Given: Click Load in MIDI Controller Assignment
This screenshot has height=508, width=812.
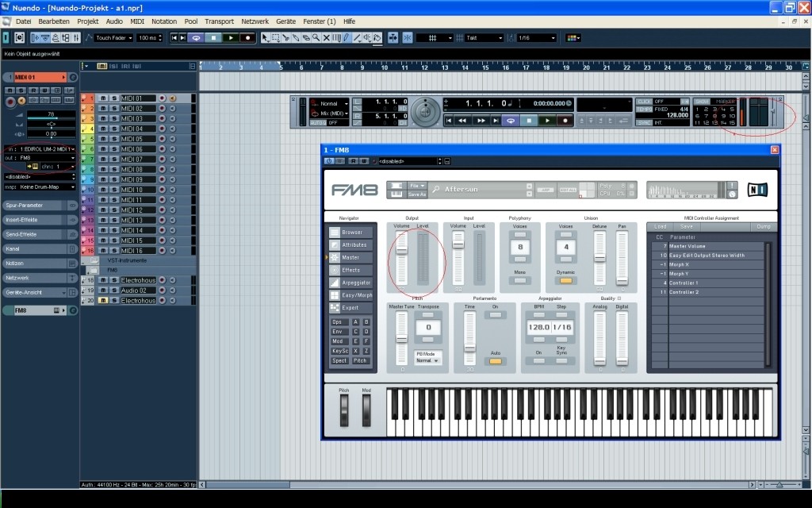Looking at the screenshot, I should tap(661, 226).
